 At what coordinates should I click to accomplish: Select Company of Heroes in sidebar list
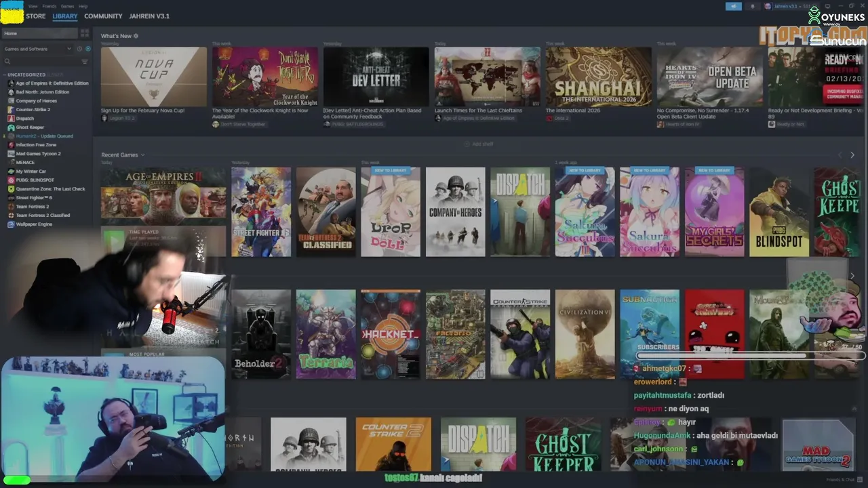click(x=37, y=101)
